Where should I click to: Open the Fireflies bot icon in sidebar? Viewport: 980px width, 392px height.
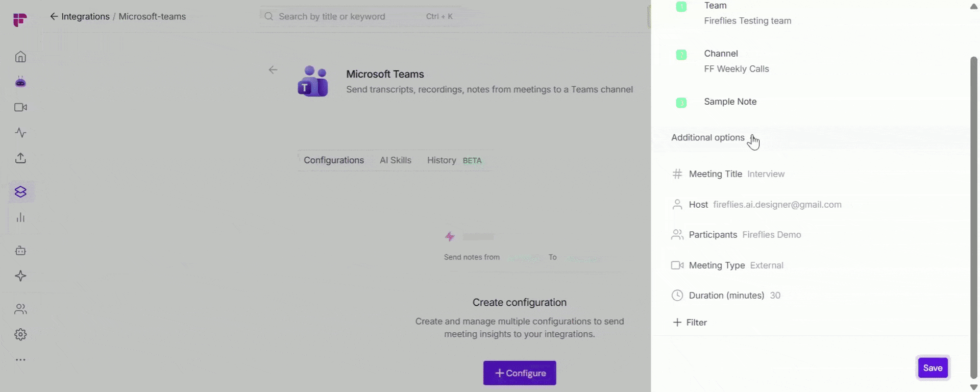(20, 82)
